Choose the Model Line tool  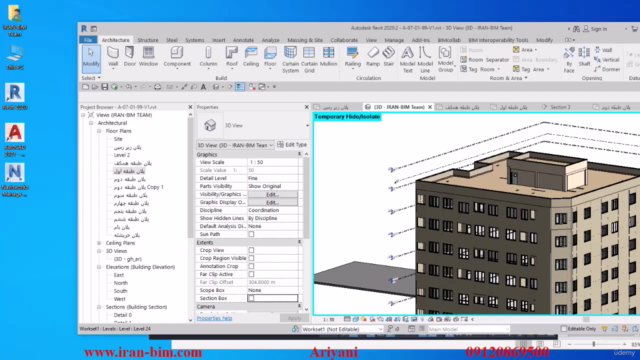click(x=425, y=60)
